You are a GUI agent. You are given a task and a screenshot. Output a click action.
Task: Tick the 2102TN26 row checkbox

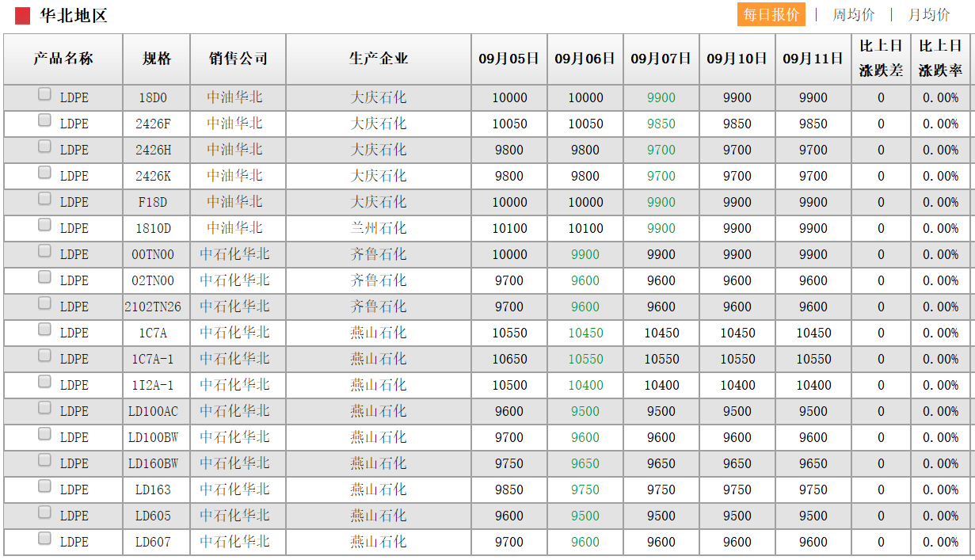[45, 303]
